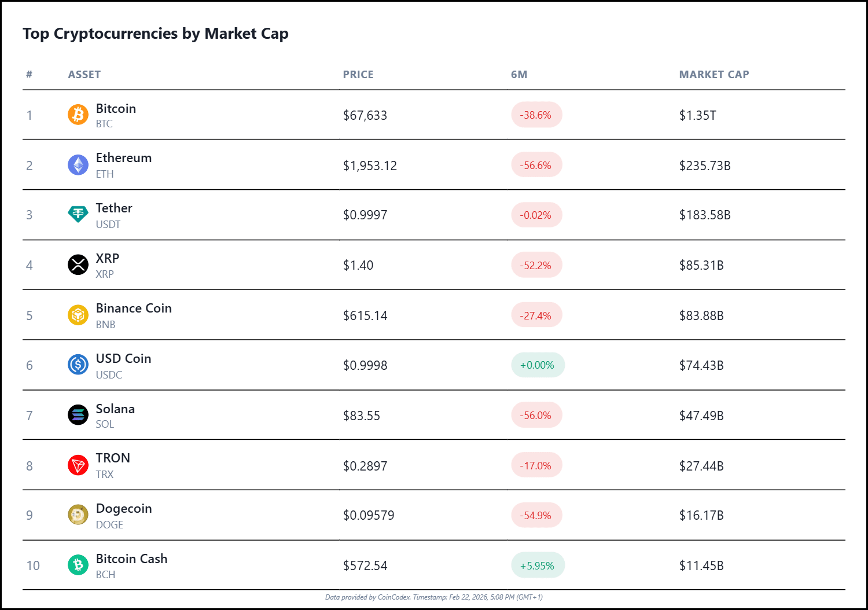Click the ASSET column header

tap(84, 75)
